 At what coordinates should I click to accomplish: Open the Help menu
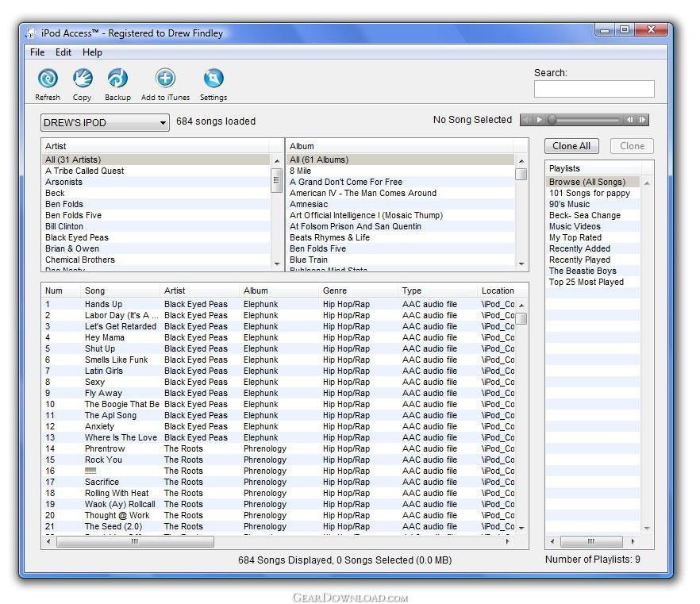(x=92, y=52)
